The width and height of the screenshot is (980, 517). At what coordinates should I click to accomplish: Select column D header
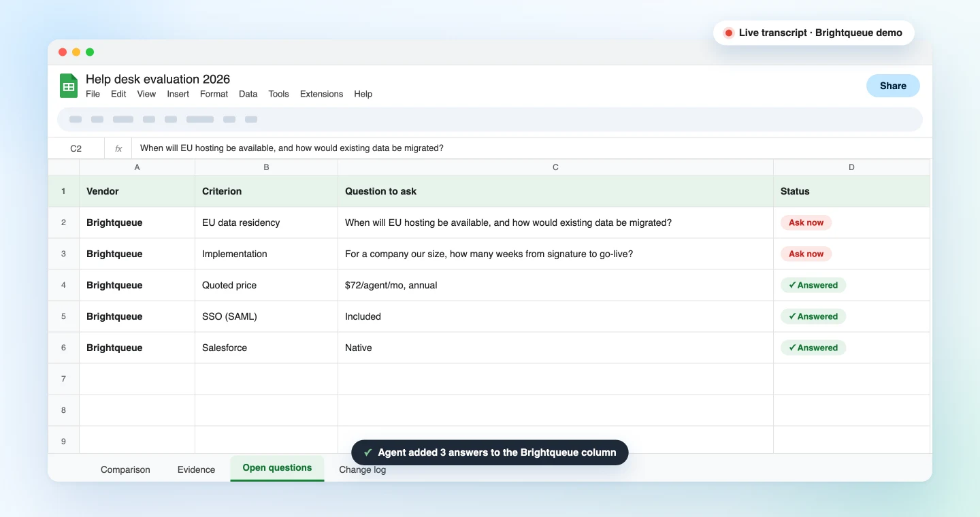pos(851,167)
